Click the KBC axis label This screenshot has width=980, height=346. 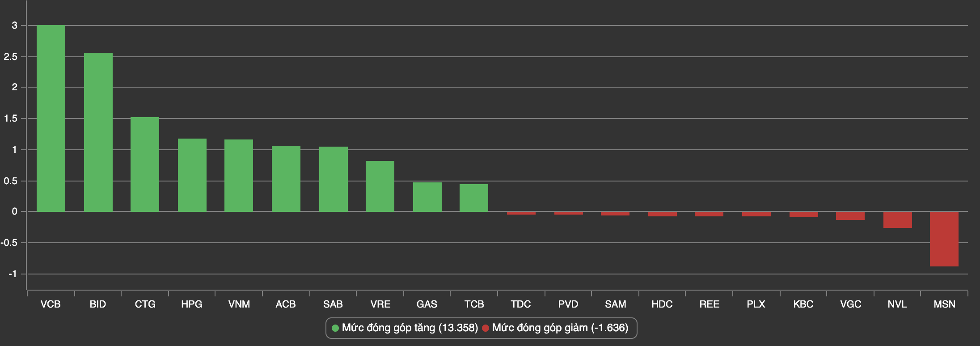pyautogui.click(x=803, y=304)
